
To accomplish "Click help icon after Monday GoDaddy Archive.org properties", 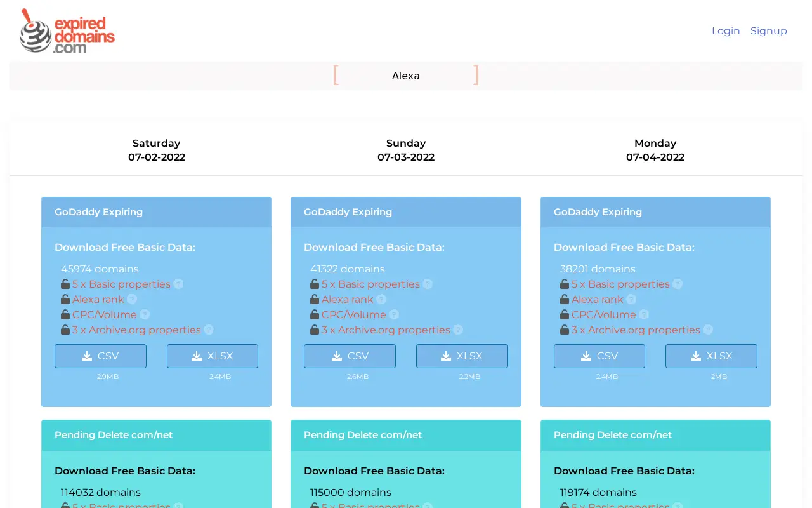I will 708,330.
